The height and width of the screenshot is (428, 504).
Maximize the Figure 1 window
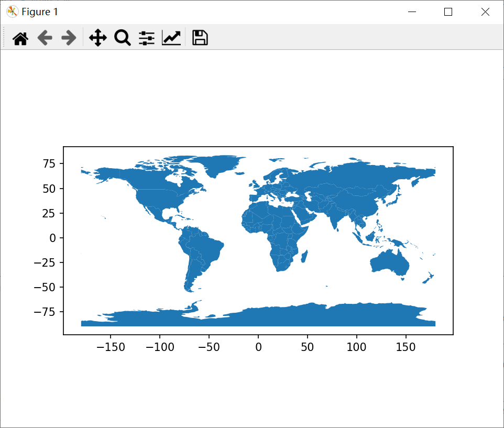pos(448,12)
